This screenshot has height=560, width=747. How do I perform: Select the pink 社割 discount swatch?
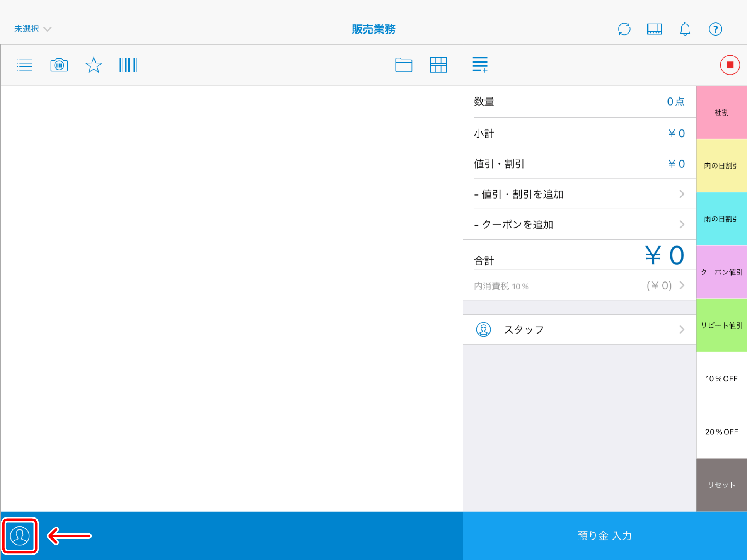721,112
